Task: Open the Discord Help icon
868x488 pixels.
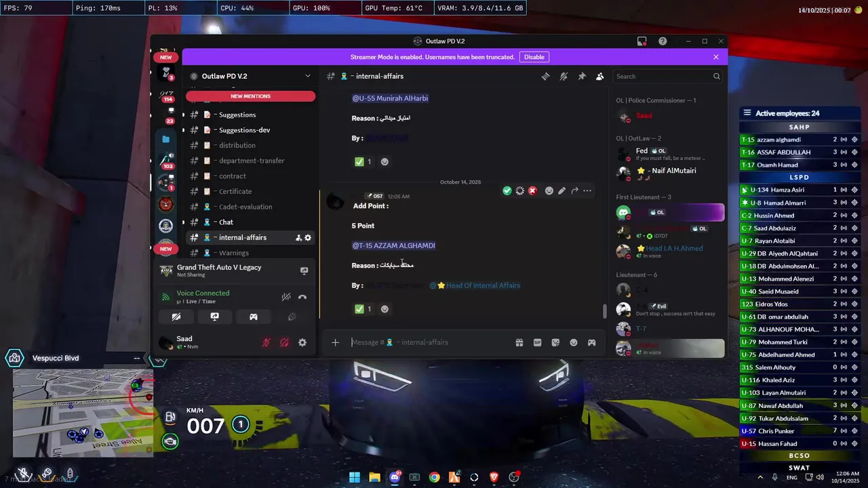Action: pos(663,41)
